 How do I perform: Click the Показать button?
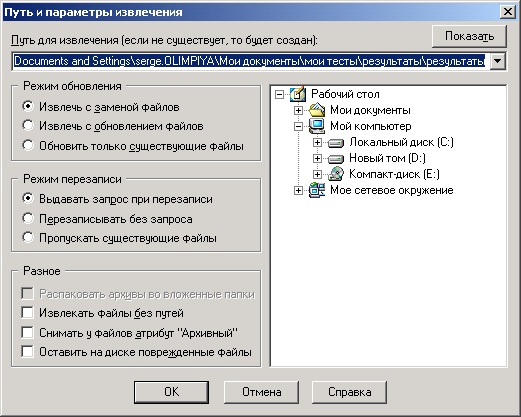469,36
